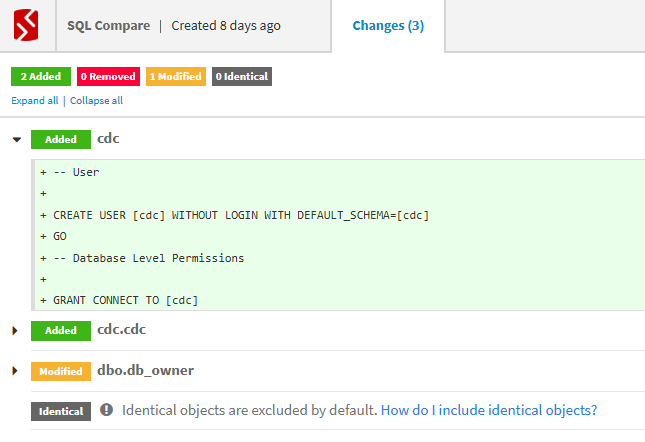This screenshot has width=645, height=442.
Task: Expand the dbo.db_owner object arrow
Action: (15, 371)
